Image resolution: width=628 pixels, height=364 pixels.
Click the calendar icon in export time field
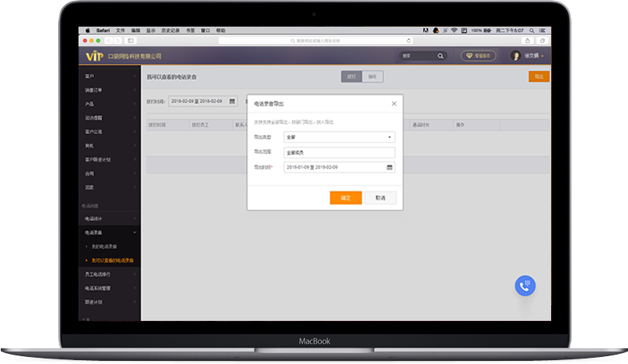pyautogui.click(x=389, y=167)
